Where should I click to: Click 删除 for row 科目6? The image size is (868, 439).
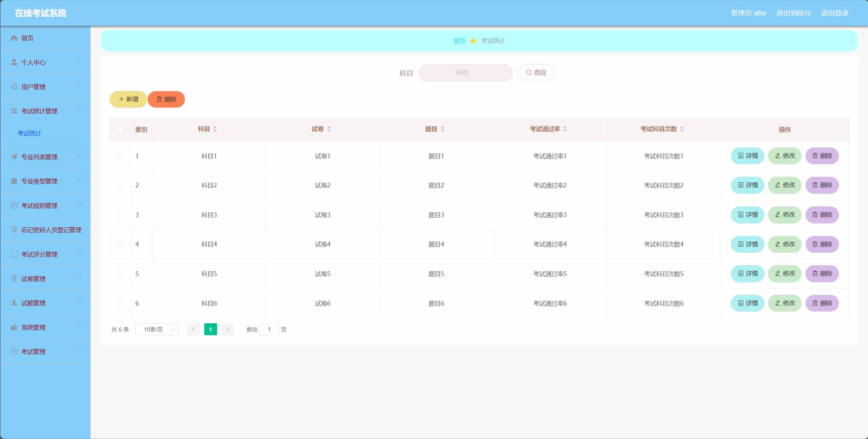click(x=822, y=303)
